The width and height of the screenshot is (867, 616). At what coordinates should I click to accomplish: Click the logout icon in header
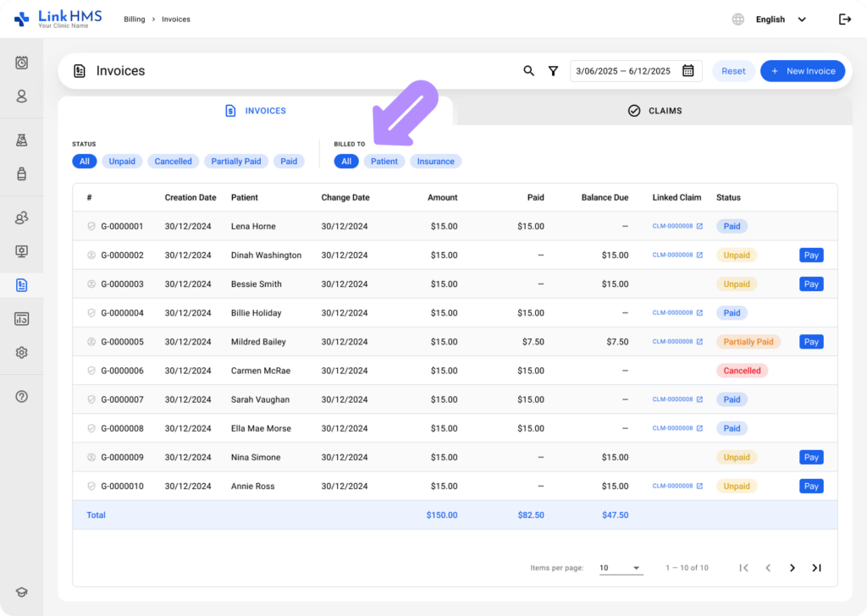pyautogui.click(x=845, y=19)
